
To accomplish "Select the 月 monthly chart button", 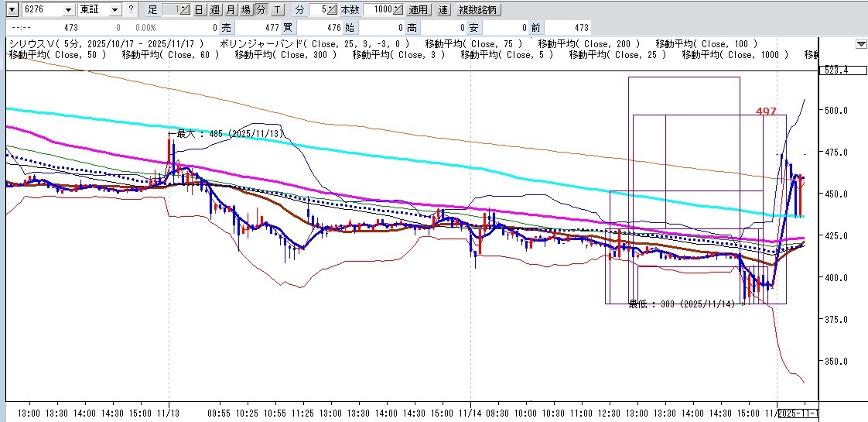I will point(231,9).
